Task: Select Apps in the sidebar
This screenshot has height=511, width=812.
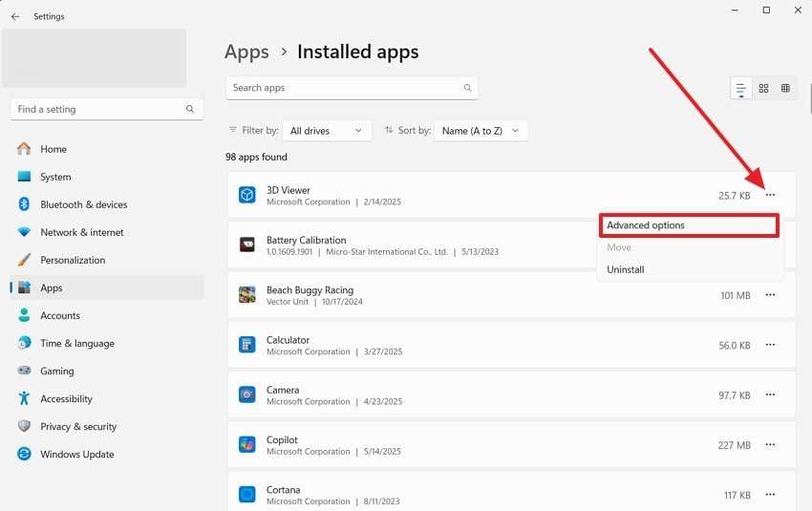Action: coord(106,287)
